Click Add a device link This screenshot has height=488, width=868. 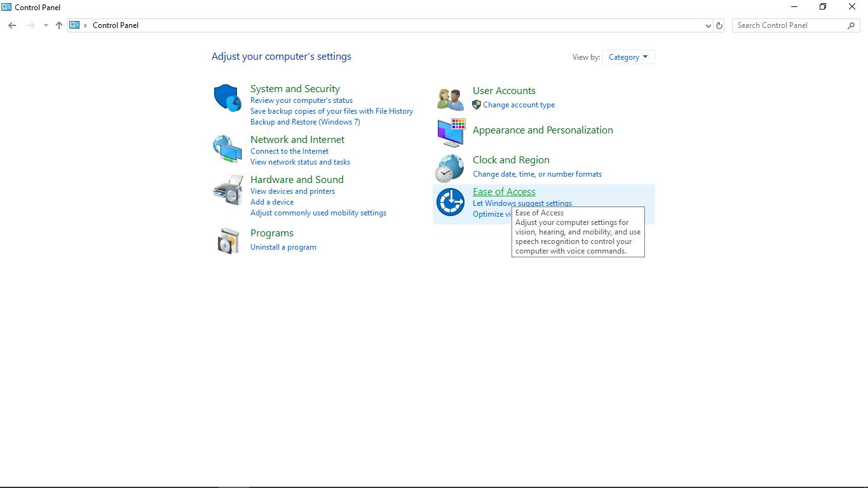272,202
